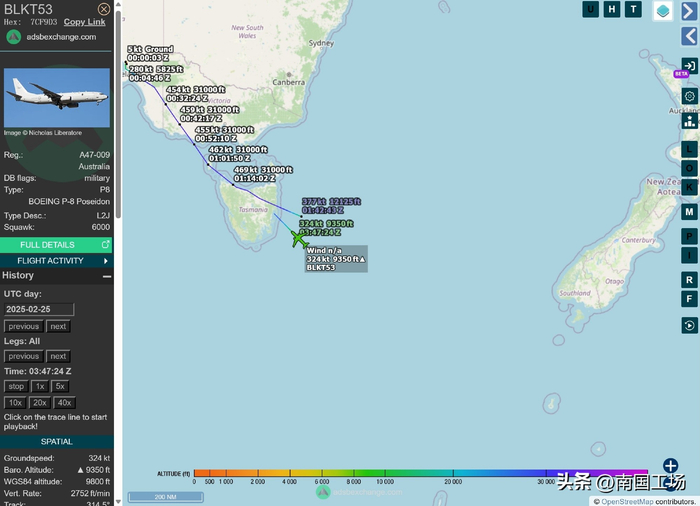Set playback speed to 1x
The width and height of the screenshot is (700, 506).
(x=40, y=386)
